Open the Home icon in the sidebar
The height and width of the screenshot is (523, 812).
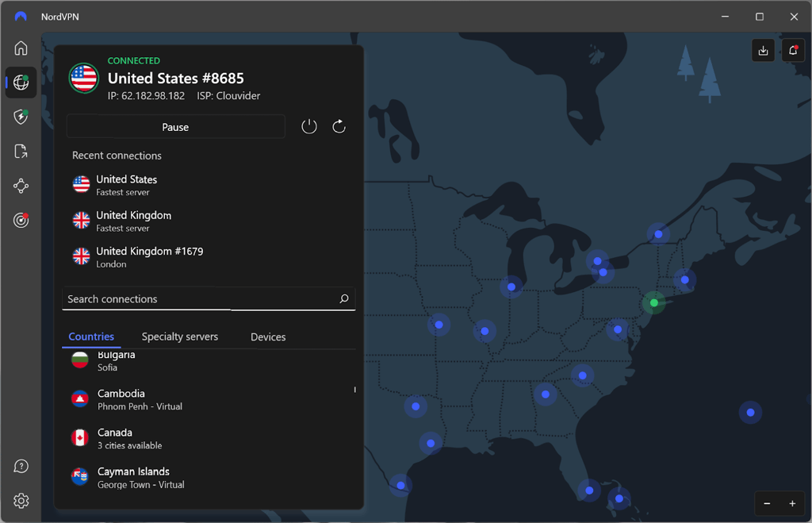(x=21, y=48)
